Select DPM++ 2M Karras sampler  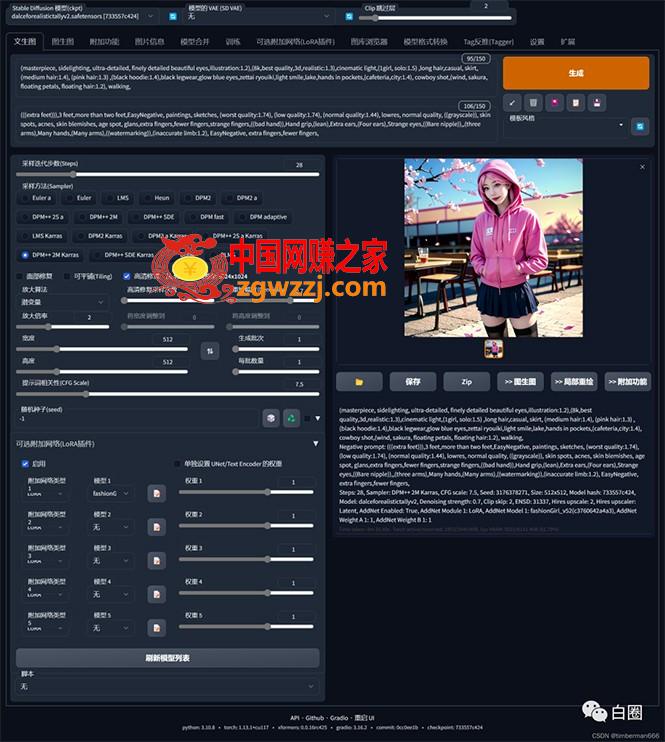[51, 255]
